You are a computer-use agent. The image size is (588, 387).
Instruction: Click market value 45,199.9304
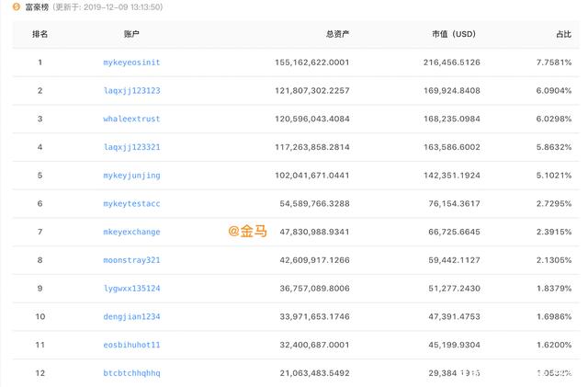click(454, 345)
